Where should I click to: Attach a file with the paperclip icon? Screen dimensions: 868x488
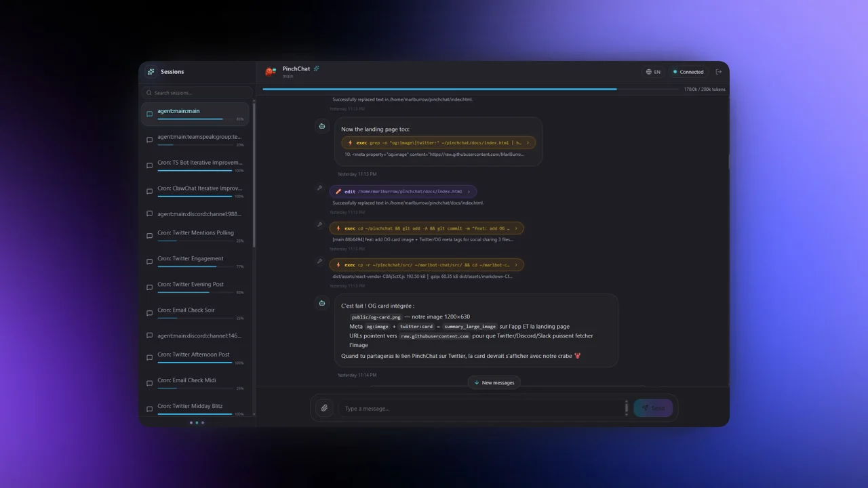click(324, 408)
